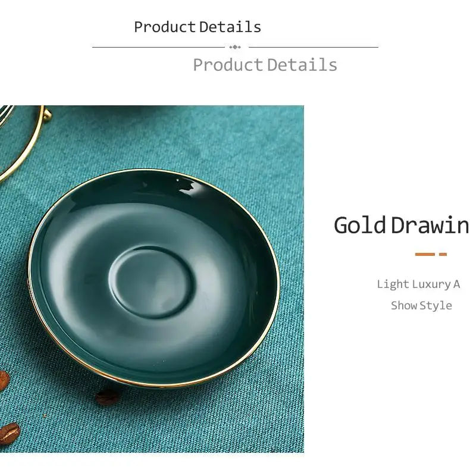The image size is (470, 476).
Task: Click the gold ball foot of the stand
Action: (x=48, y=115)
